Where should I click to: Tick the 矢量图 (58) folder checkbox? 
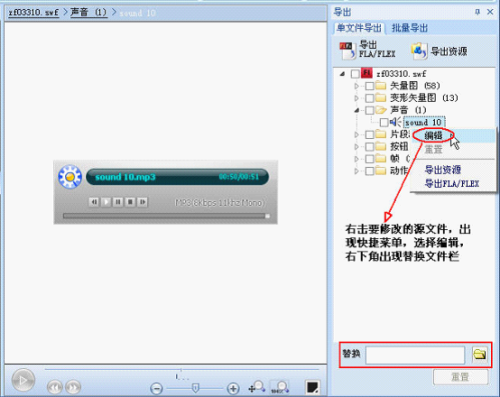369,86
